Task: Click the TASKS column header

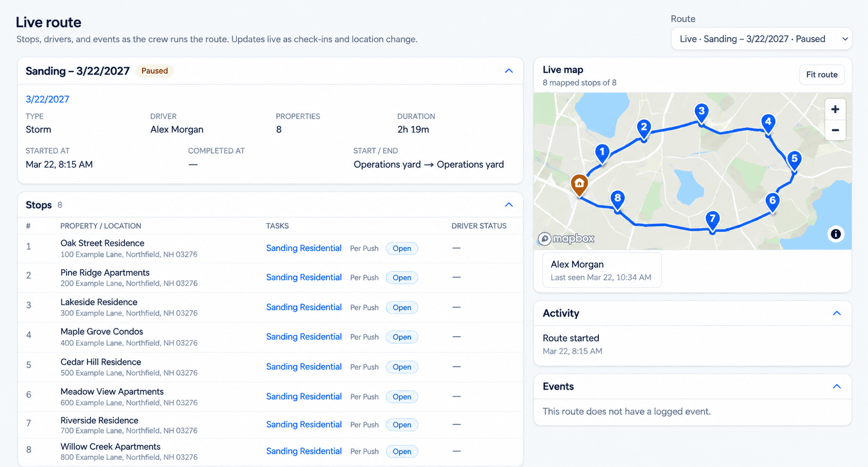Action: [277, 226]
